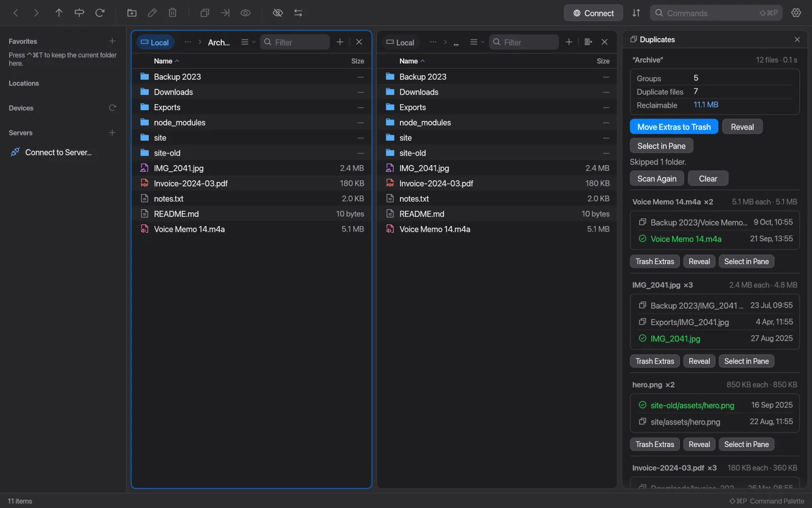Click the reload icon in toolbar
Viewport: 812px width, 508px height.
click(100, 13)
